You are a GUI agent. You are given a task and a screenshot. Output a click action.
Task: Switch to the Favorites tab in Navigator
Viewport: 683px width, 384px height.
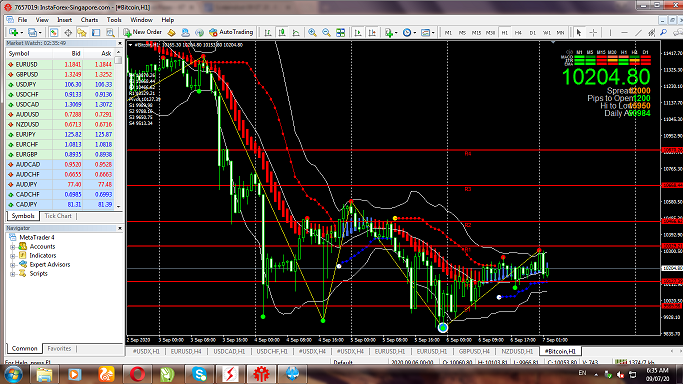pyautogui.click(x=59, y=349)
